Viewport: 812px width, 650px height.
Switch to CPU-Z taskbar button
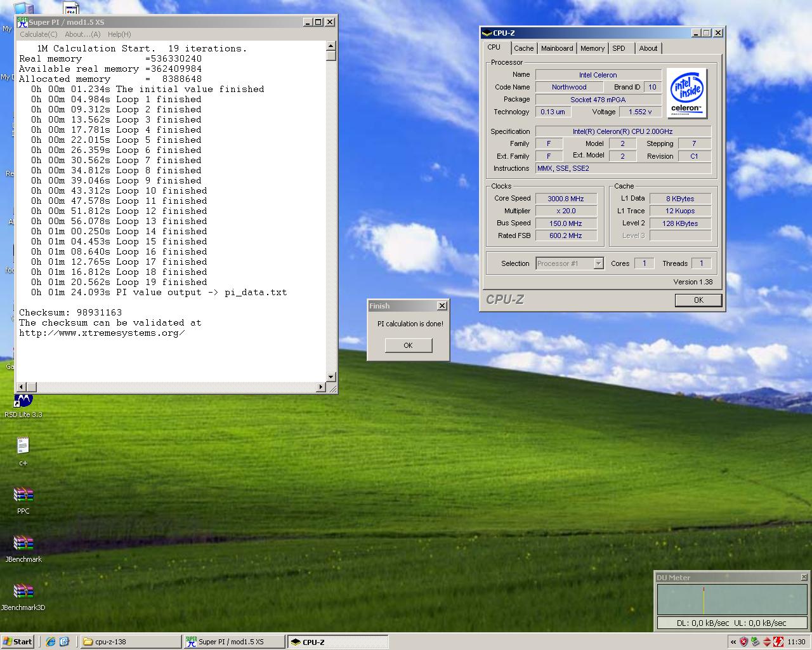coord(337,642)
